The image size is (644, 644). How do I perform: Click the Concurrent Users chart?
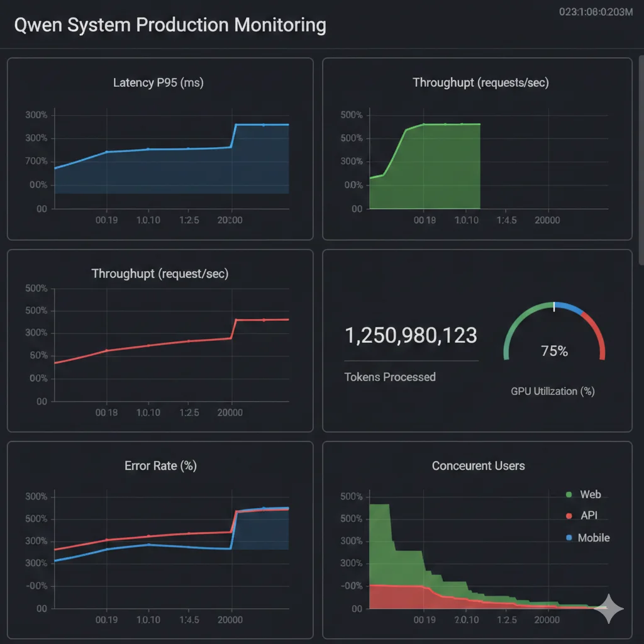coord(440,553)
